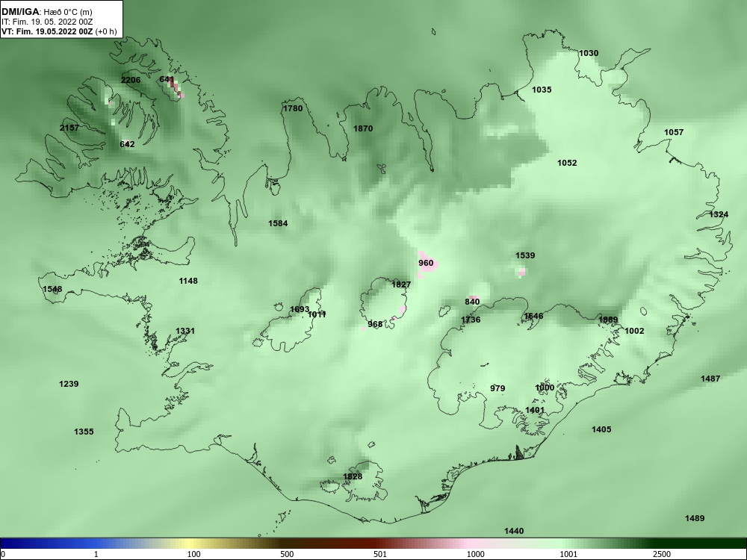This screenshot has height=560, width=747.
Task: Click the 'VT: Fim. 19.05.2022 00Z (+0 h)' line
Action: pyautogui.click(x=59, y=31)
